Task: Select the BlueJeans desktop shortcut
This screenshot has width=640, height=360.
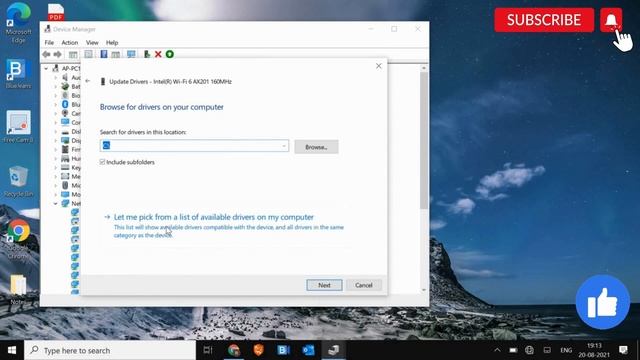Action: [x=18, y=73]
